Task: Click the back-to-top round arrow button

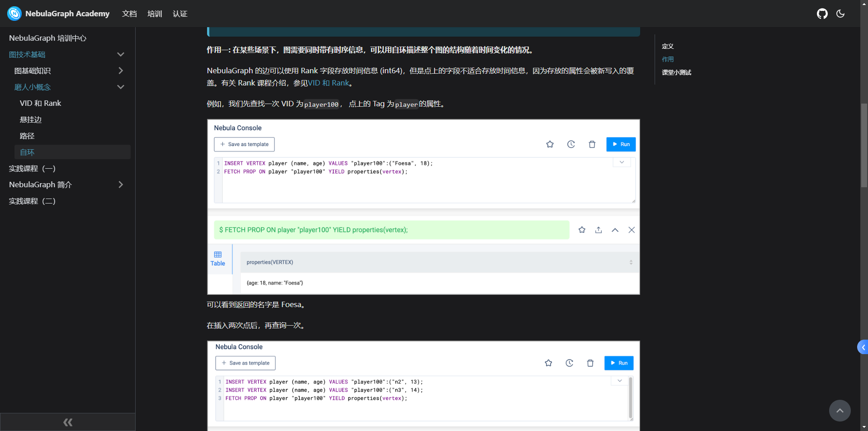Action: coord(840,411)
